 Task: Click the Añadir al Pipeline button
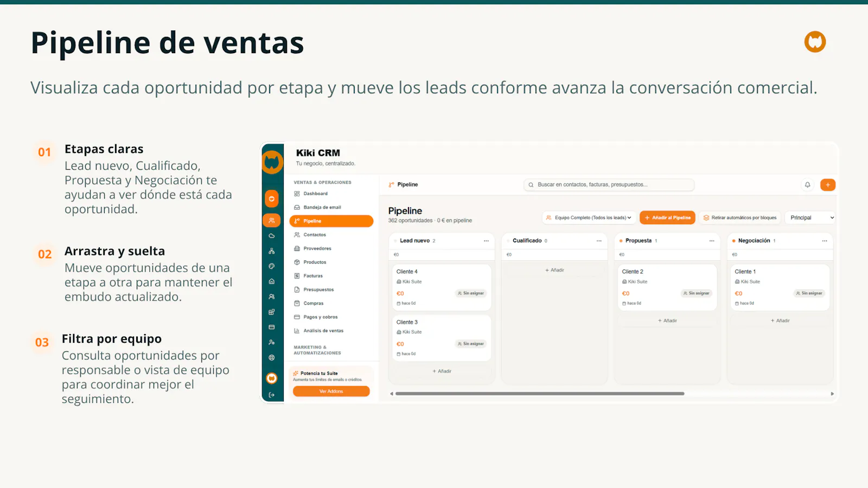coord(667,217)
